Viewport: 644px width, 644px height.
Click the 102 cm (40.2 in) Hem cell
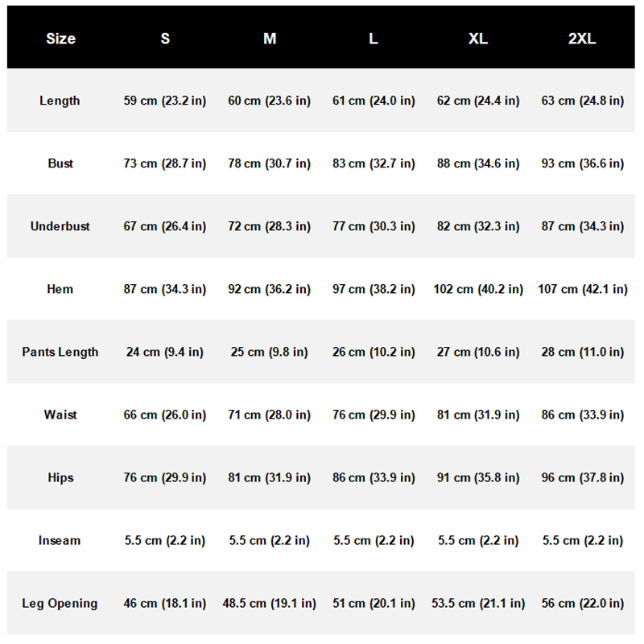point(478,289)
